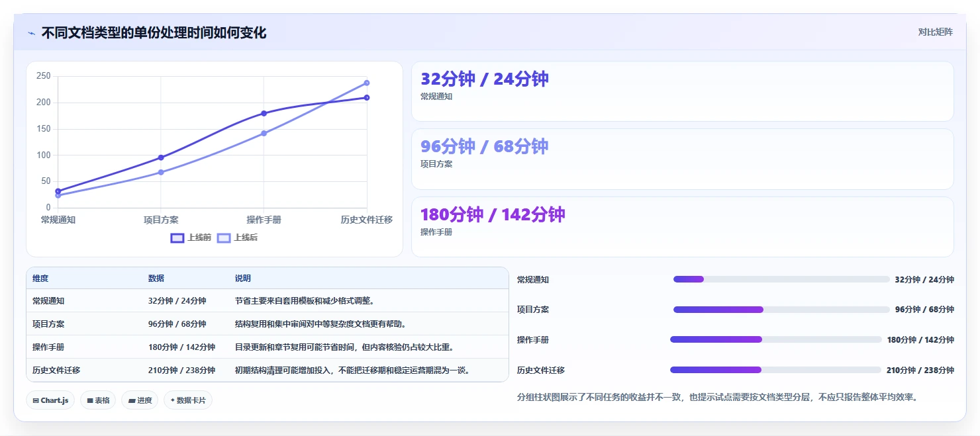Click the 操作手册 progress bar
980x436 pixels.
click(x=776, y=339)
